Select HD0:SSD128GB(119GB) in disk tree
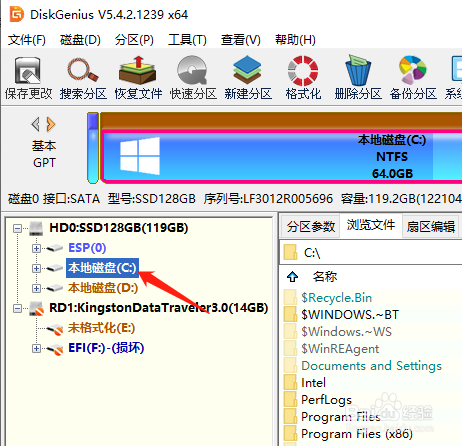 point(119,228)
